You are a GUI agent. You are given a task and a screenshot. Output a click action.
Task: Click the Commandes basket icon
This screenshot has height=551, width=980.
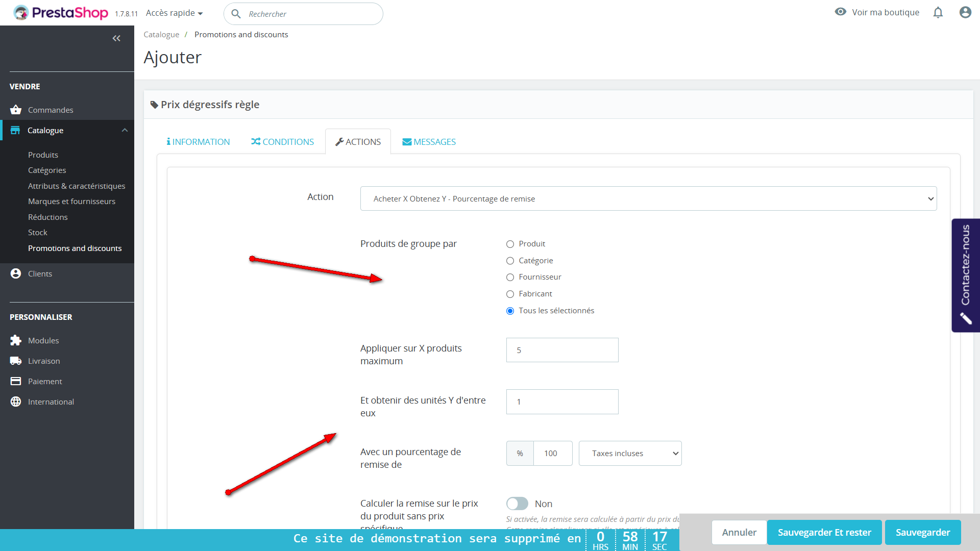(x=16, y=110)
